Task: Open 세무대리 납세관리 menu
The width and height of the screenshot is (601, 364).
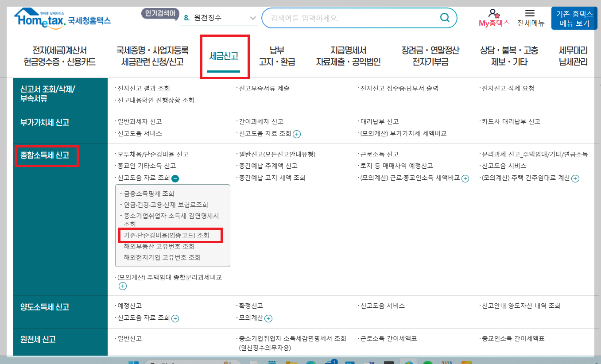Action: click(574, 56)
